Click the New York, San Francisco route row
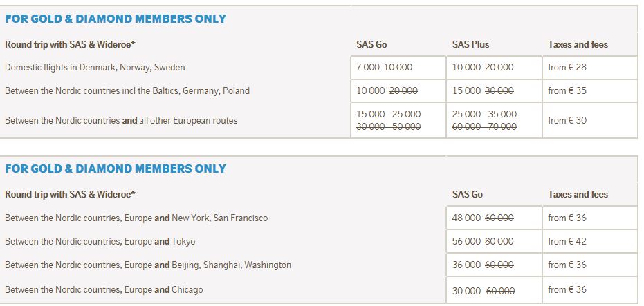 pos(136,218)
